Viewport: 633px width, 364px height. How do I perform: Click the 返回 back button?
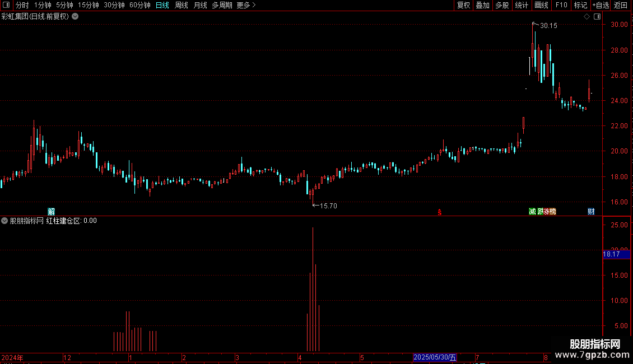pos(621,5)
